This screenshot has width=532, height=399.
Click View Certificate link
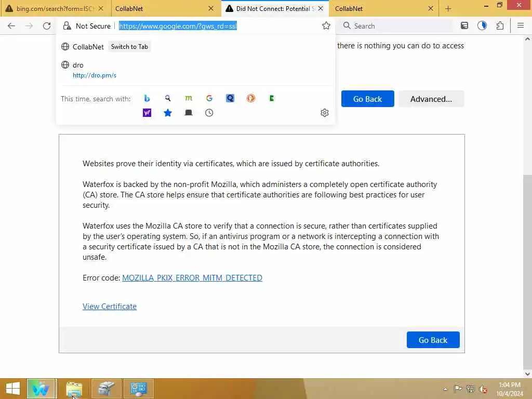pos(110,307)
